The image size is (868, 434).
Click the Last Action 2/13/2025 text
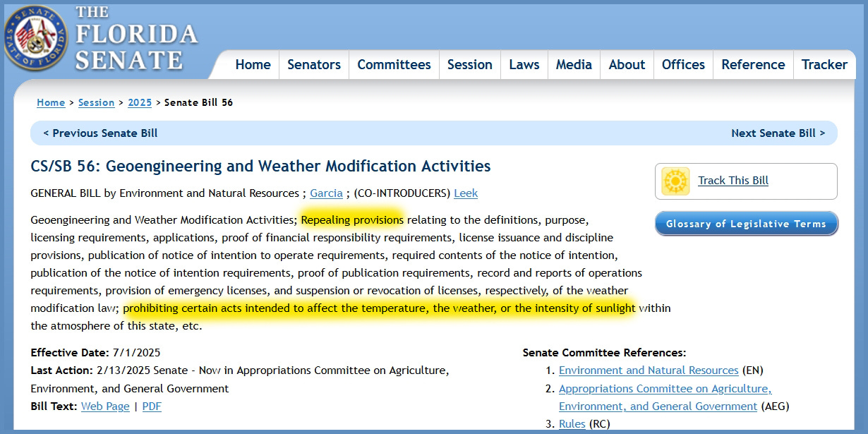pyautogui.click(x=240, y=380)
